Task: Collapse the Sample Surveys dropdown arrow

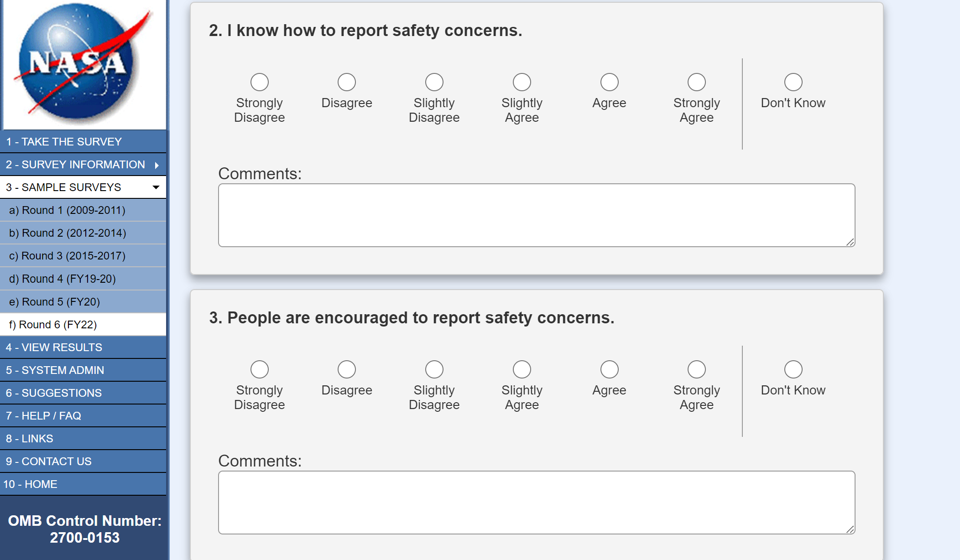Action: point(156,187)
